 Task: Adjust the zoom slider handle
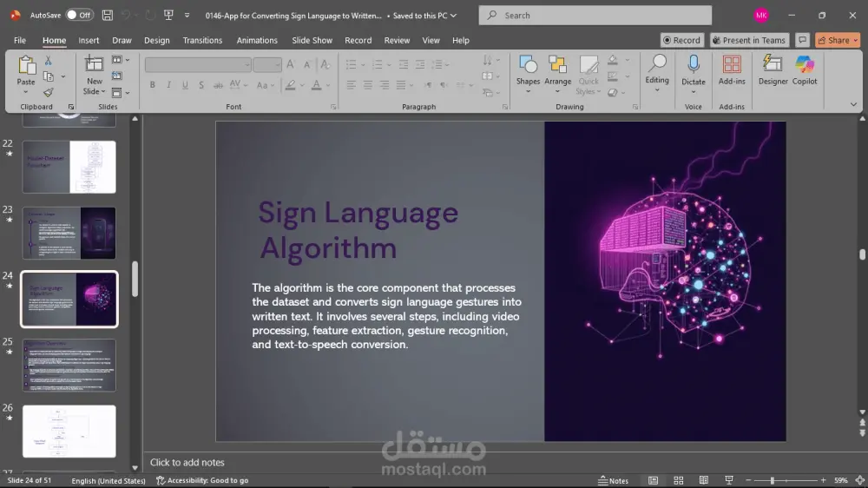click(x=773, y=480)
